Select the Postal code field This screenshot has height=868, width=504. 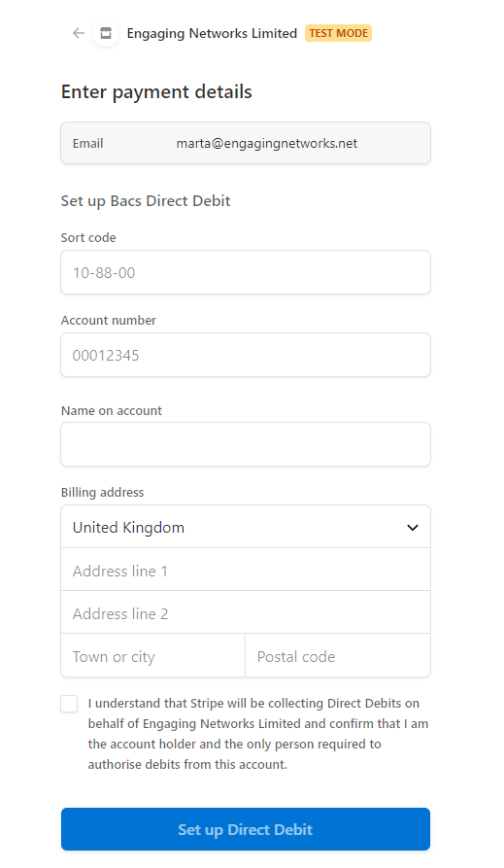pyautogui.click(x=338, y=656)
